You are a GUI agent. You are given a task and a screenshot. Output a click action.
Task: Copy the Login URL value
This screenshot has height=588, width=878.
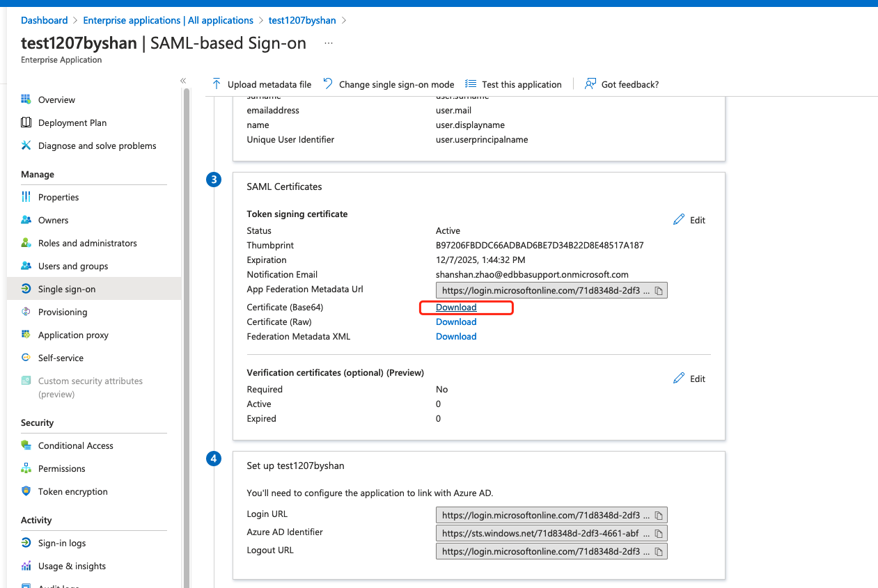click(x=659, y=516)
